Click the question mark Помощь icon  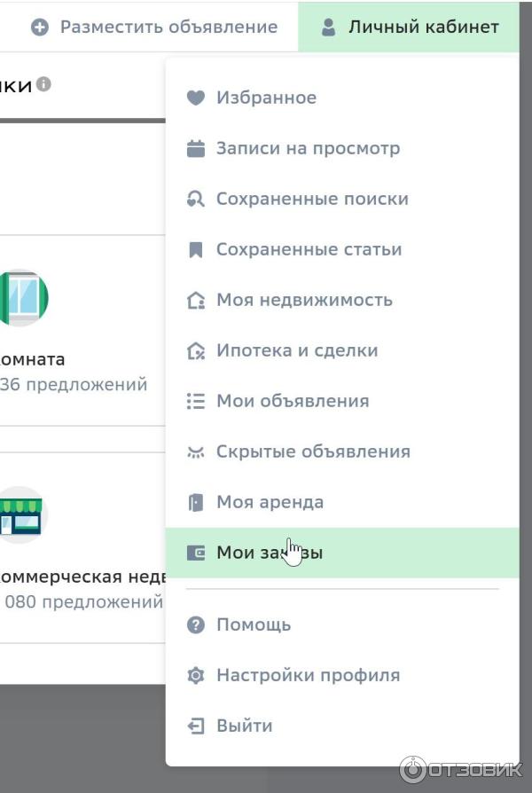(196, 625)
